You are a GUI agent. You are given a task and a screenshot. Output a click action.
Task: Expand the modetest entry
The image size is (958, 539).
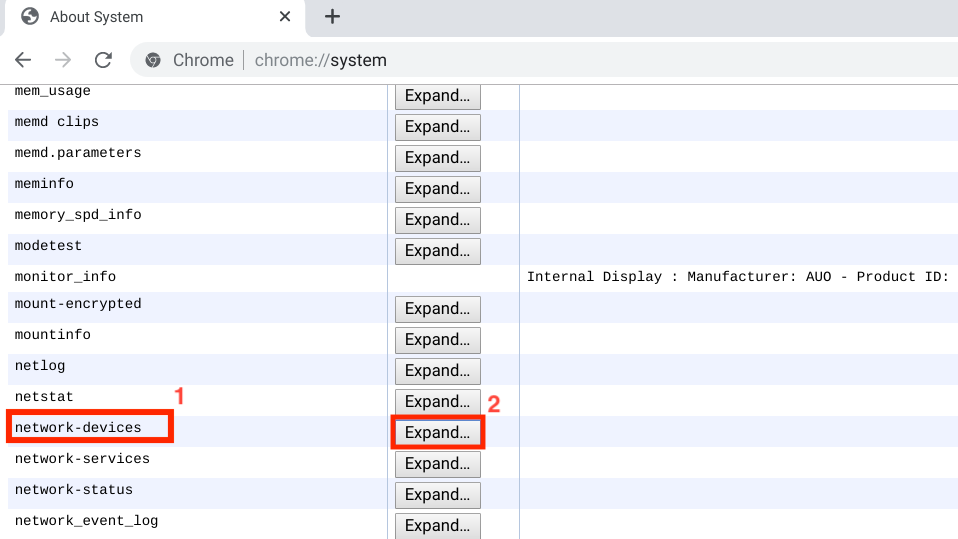(x=437, y=251)
